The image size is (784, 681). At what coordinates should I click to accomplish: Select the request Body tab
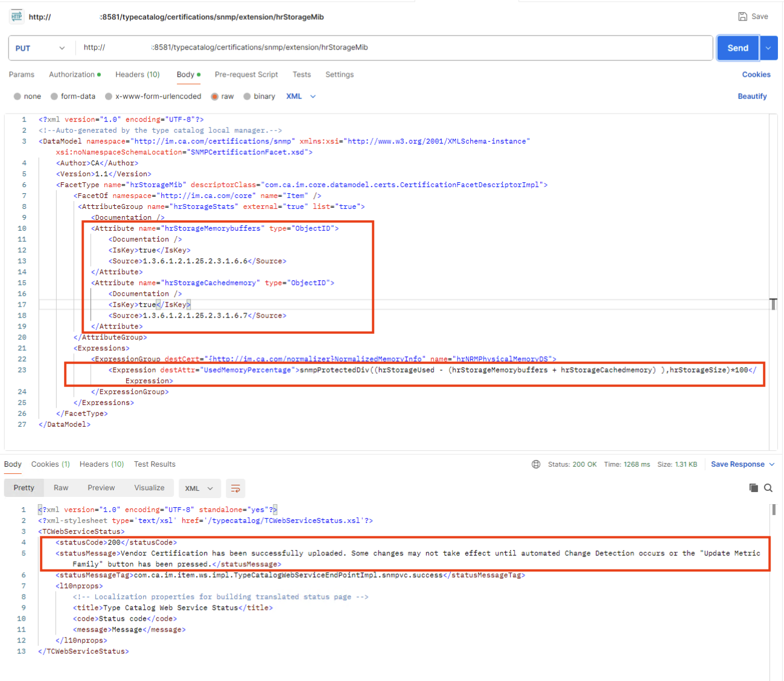(x=188, y=75)
